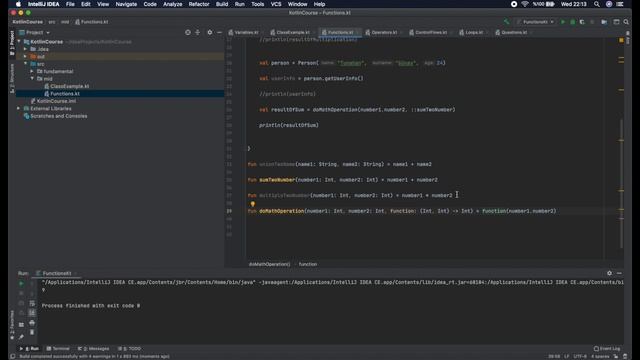Run with coverage from the top toolbar
Image resolution: width=640 pixels, height=360 pixels.
[x=582, y=22]
